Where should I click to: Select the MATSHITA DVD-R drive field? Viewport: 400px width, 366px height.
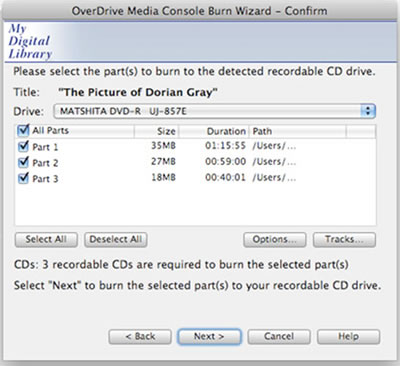pos(214,111)
